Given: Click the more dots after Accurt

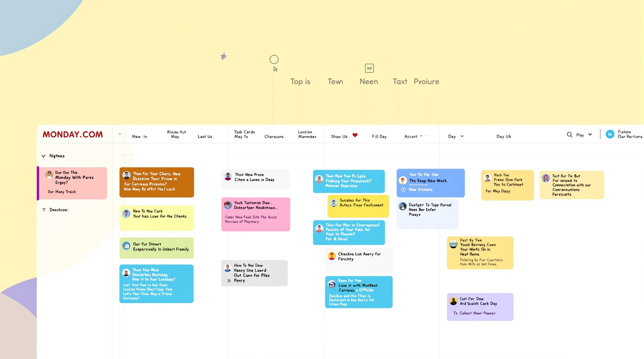Looking at the screenshot, I should tap(427, 136).
